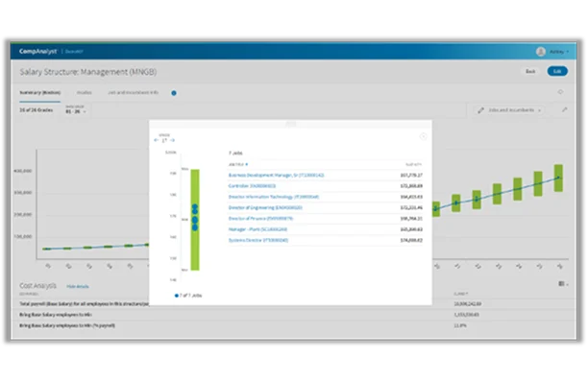Image resolution: width=588 pixels, height=381 pixels.
Task: Click the CompAnalyst logo
Action: click(37, 51)
